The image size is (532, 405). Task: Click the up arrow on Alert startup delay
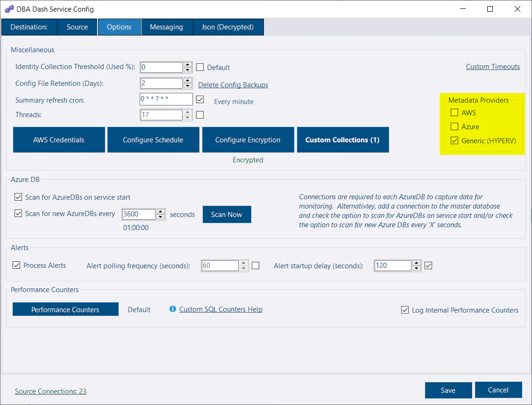tap(416, 263)
